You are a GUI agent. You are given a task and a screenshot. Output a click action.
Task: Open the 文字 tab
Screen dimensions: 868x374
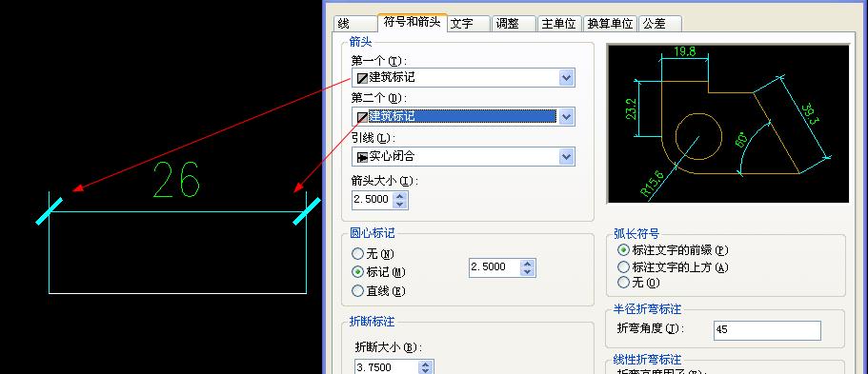469,24
